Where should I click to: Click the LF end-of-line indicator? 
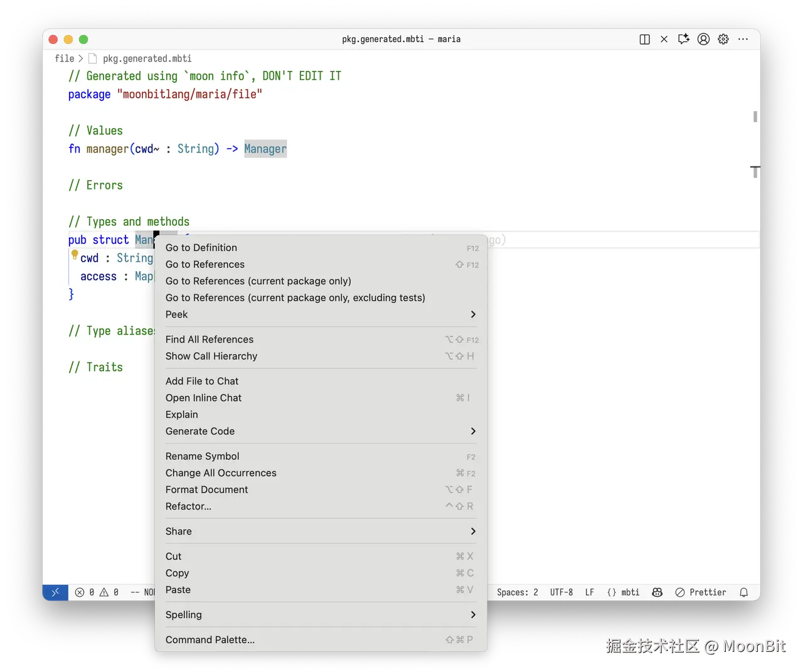[x=590, y=592]
